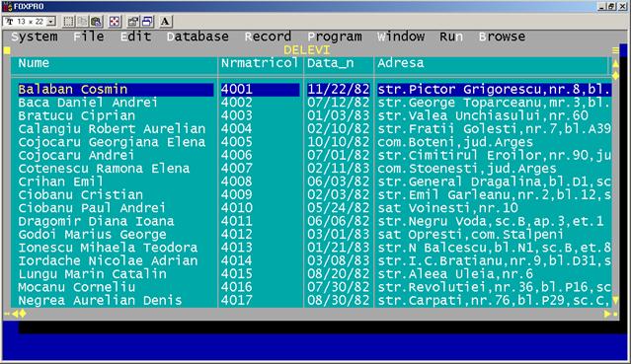Click address str.Aleea Uleia,nr.6

[455, 274]
